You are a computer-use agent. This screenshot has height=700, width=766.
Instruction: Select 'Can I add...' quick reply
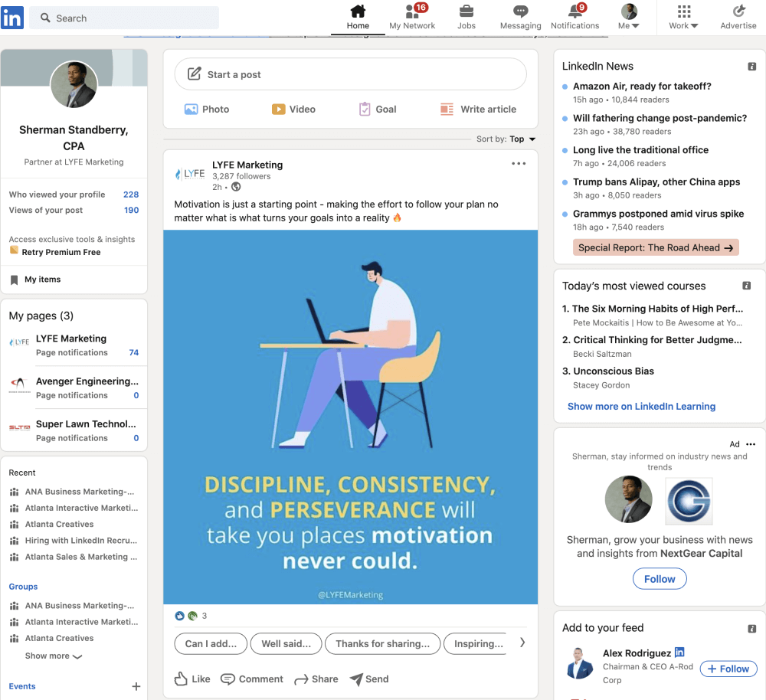point(211,644)
